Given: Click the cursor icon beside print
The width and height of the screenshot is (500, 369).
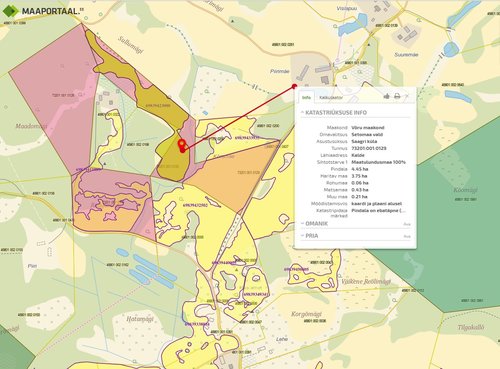Looking at the screenshot, I should [407, 96].
